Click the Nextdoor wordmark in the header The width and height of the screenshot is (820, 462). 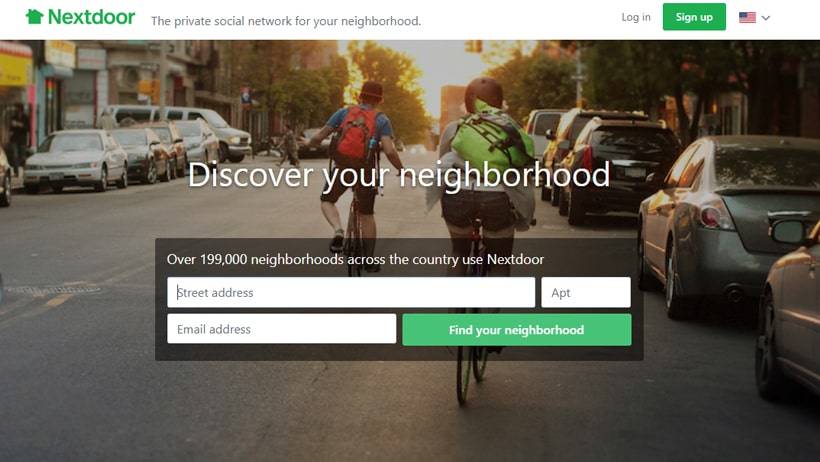(x=92, y=17)
